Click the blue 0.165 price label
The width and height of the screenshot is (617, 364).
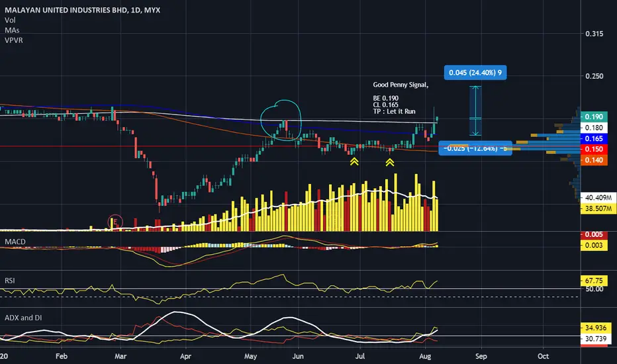[594, 138]
